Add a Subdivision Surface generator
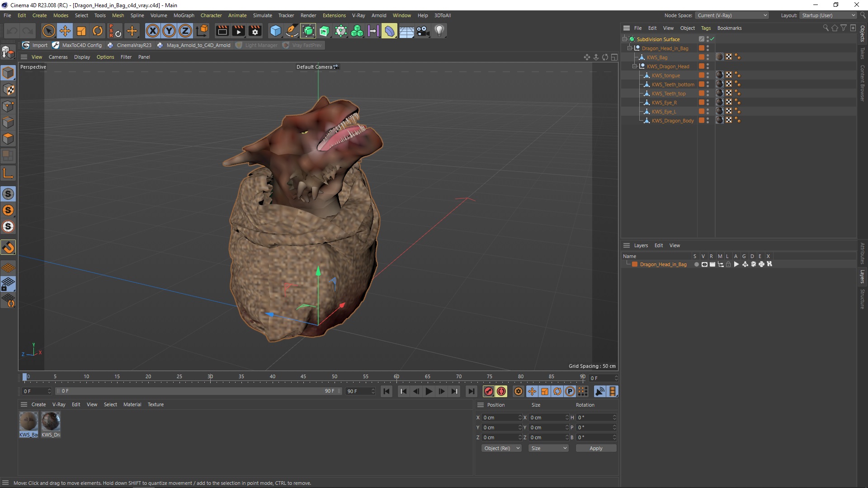The image size is (868, 488). point(308,31)
